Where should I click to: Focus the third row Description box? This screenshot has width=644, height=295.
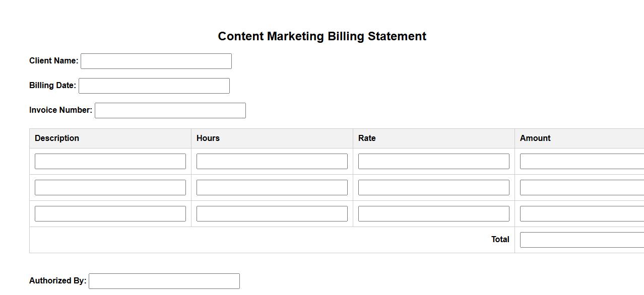[x=110, y=213]
